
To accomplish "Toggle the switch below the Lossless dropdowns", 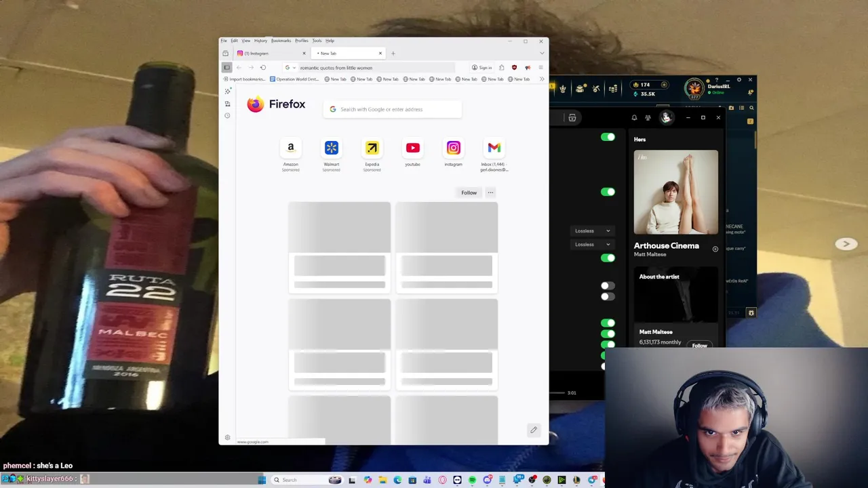I will click(608, 258).
